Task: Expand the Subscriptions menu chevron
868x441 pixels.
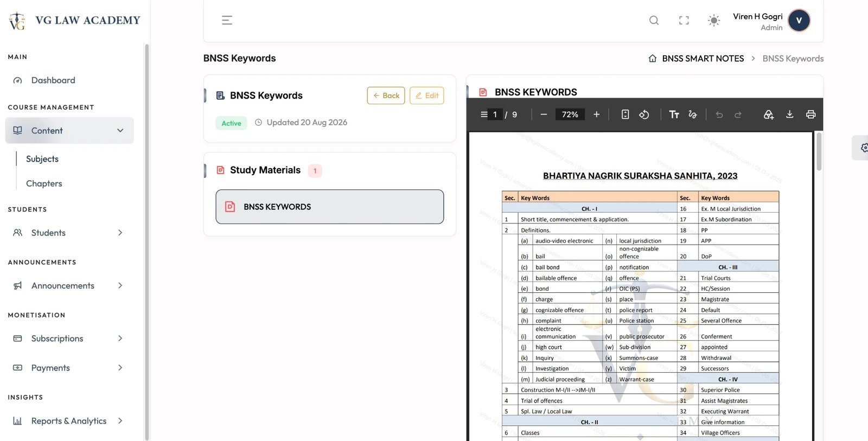Action: coord(120,338)
